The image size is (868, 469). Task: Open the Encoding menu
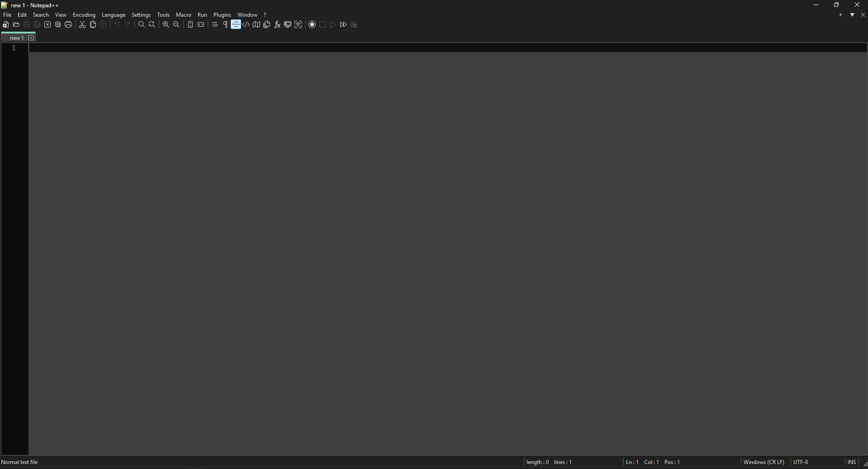click(x=84, y=15)
